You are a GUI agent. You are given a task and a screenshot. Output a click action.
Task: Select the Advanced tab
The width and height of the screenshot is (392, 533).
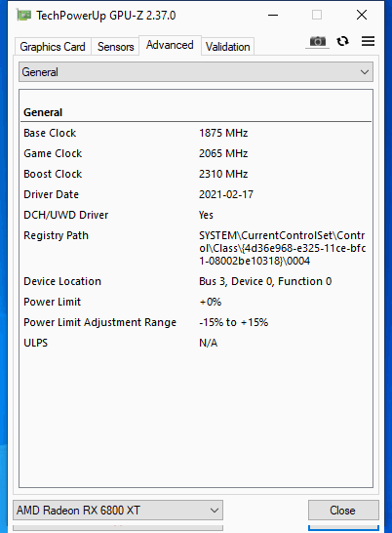170,45
